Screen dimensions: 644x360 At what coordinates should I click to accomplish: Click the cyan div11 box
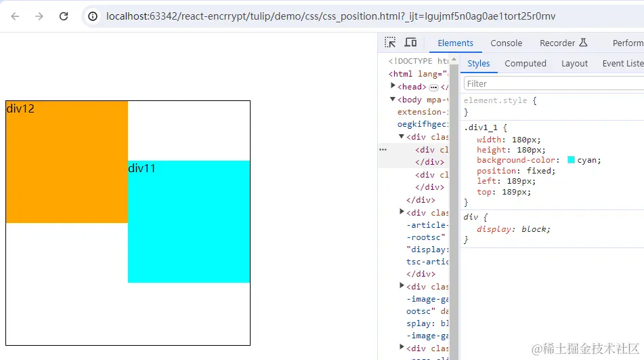tap(189, 222)
